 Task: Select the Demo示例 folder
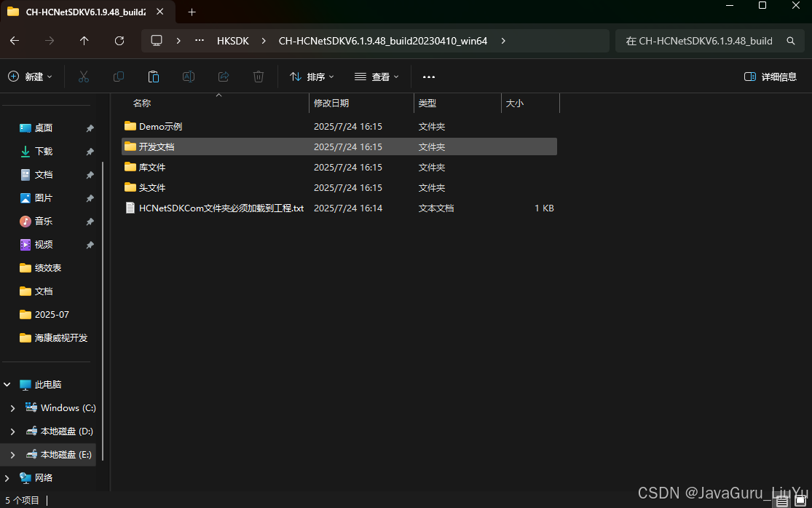tap(339, 127)
